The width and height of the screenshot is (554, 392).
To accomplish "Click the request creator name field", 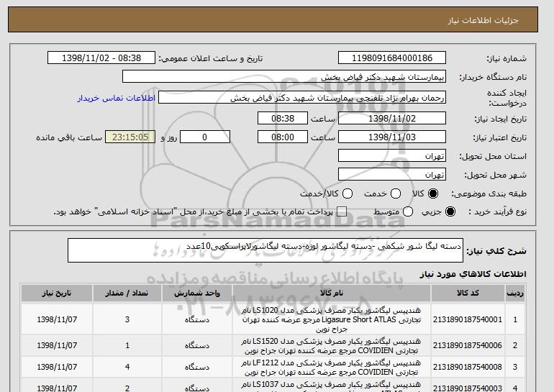I will coord(302,98).
